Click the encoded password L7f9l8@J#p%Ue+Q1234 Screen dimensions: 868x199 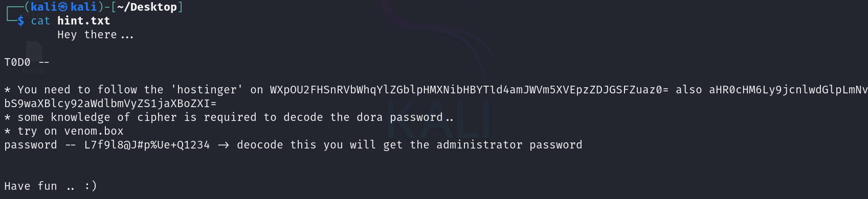coord(147,145)
